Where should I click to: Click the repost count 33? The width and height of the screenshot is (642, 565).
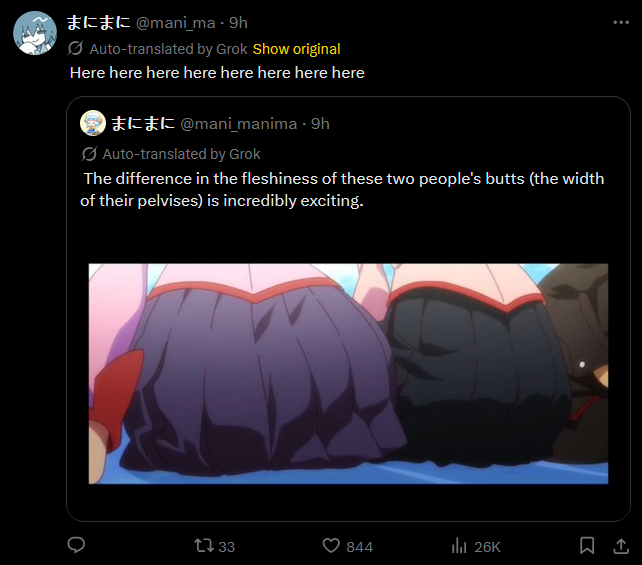click(226, 547)
